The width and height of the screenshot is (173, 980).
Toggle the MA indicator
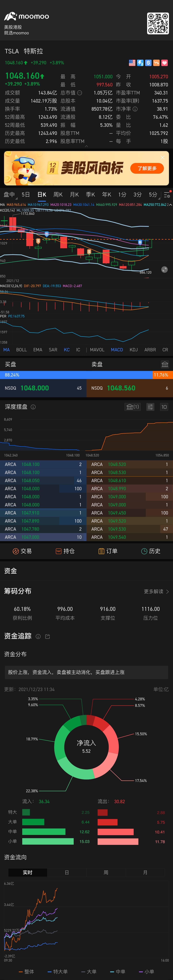(x=6, y=350)
